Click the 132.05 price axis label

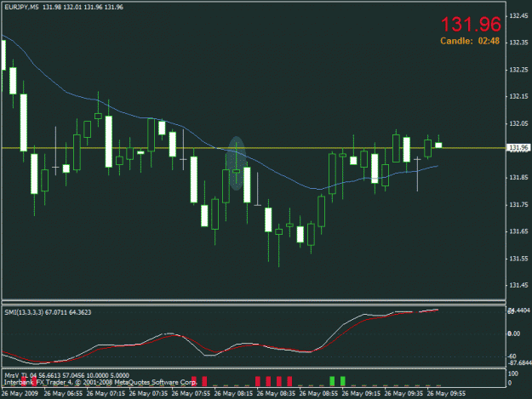coord(518,123)
